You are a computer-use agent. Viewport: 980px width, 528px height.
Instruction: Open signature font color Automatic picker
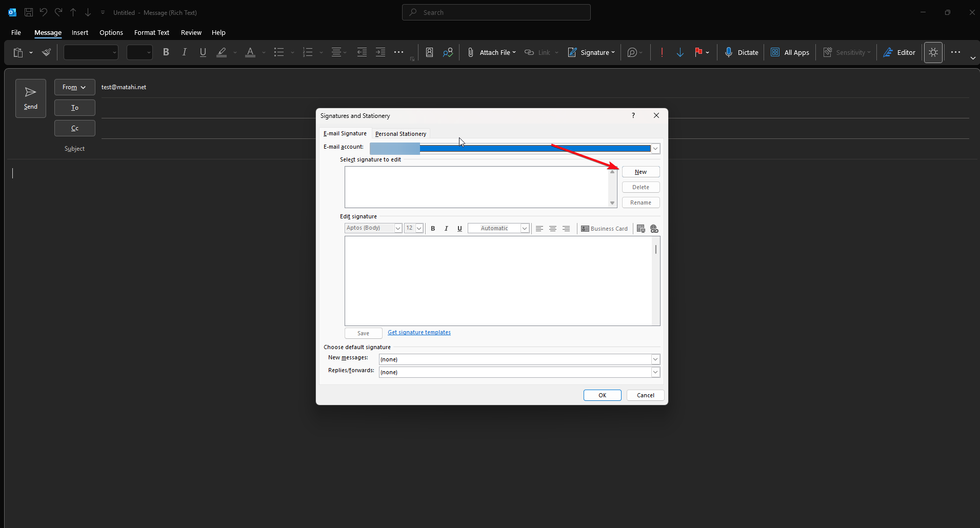click(498, 229)
